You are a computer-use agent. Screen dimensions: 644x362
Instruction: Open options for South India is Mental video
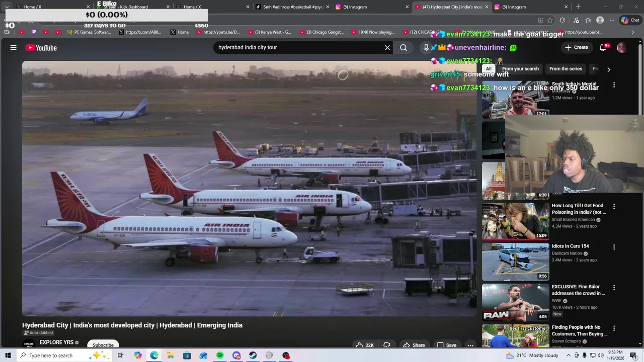click(x=614, y=85)
